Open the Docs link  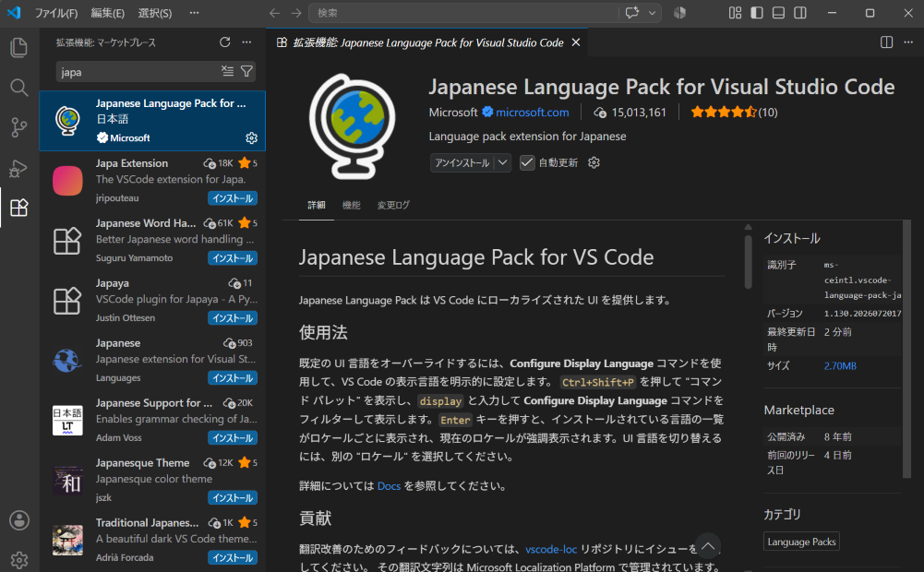pos(389,486)
